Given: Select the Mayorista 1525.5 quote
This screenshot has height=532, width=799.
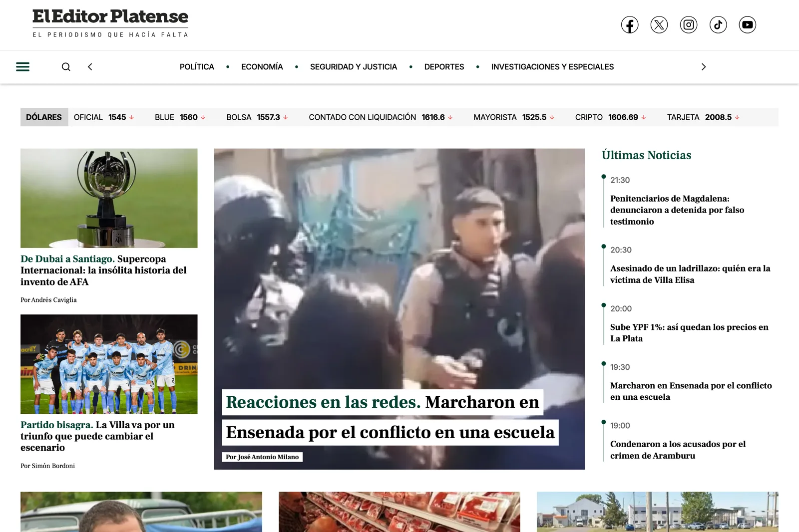Looking at the screenshot, I should (x=514, y=117).
